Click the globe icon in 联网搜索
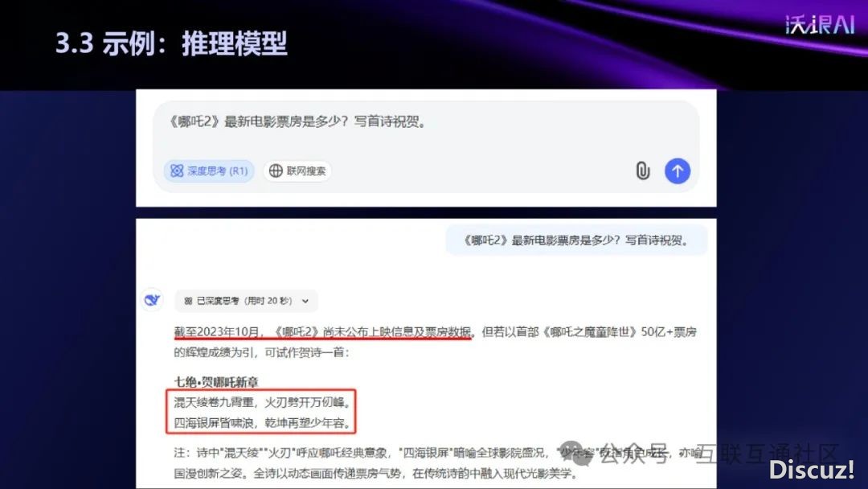Viewport: 868px width, 489px height. 276,171
